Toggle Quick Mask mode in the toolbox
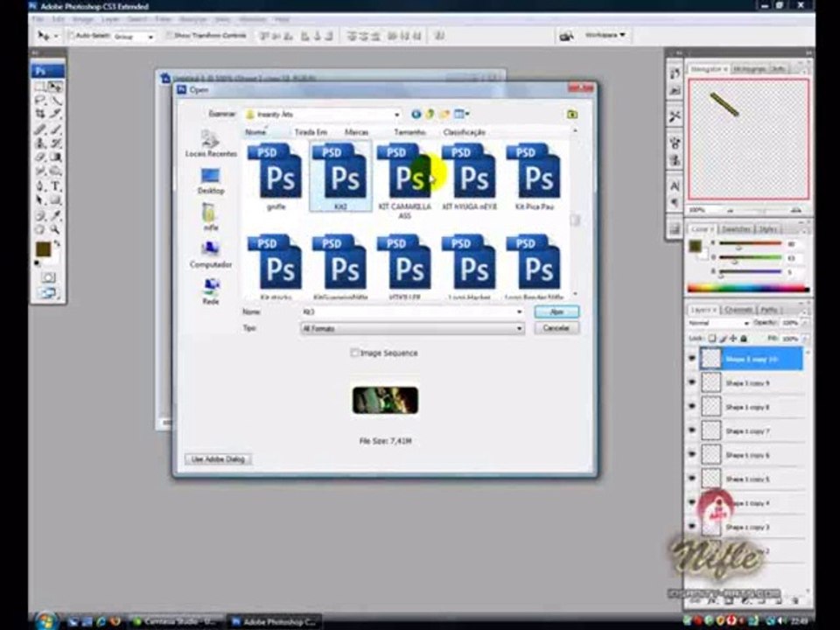840x630 pixels. 48,277
